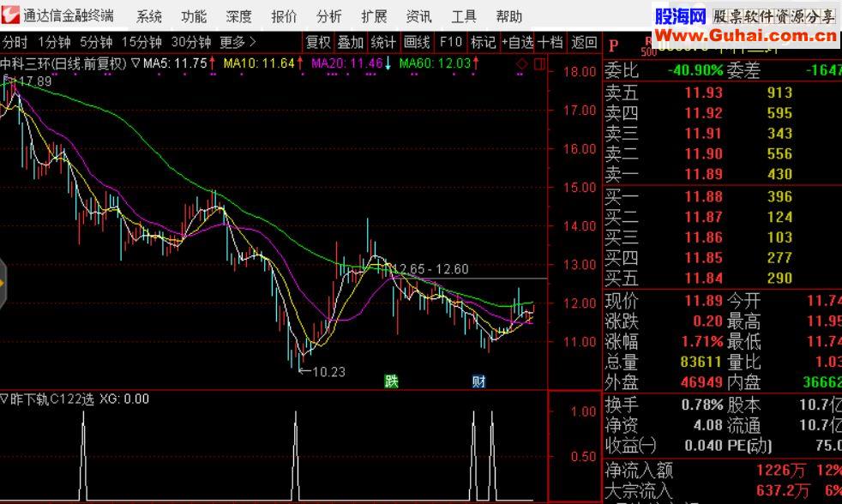Click the 涨幅 value 1.71%
Viewport: 842px width, 504px height.
[x=702, y=341]
